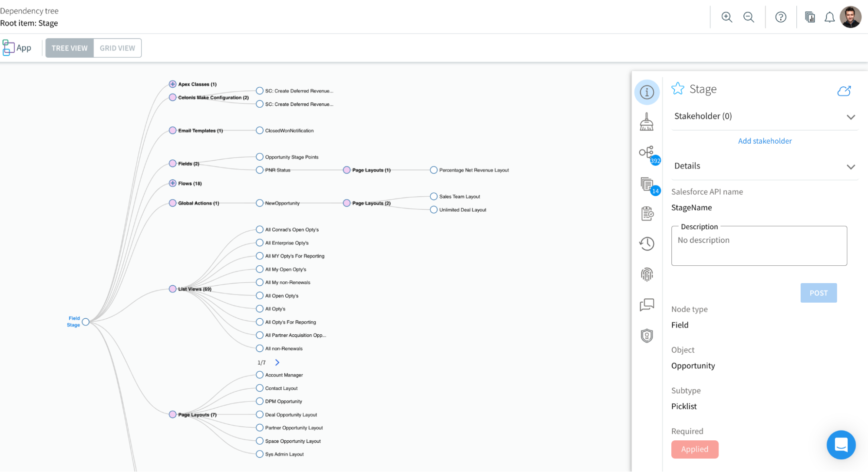Click the Add stakeholder link
This screenshot has width=868, height=472.
pos(764,141)
